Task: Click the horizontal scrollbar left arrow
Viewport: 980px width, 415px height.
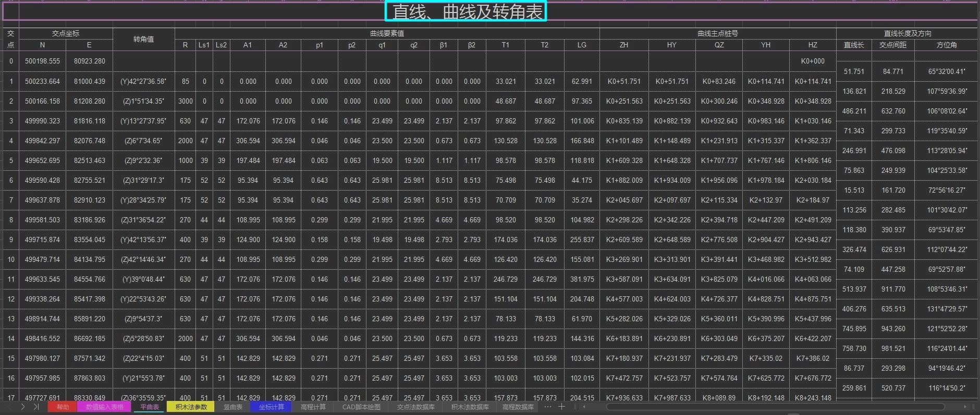Action: point(584,407)
